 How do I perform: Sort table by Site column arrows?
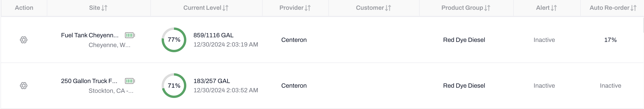pos(104,8)
